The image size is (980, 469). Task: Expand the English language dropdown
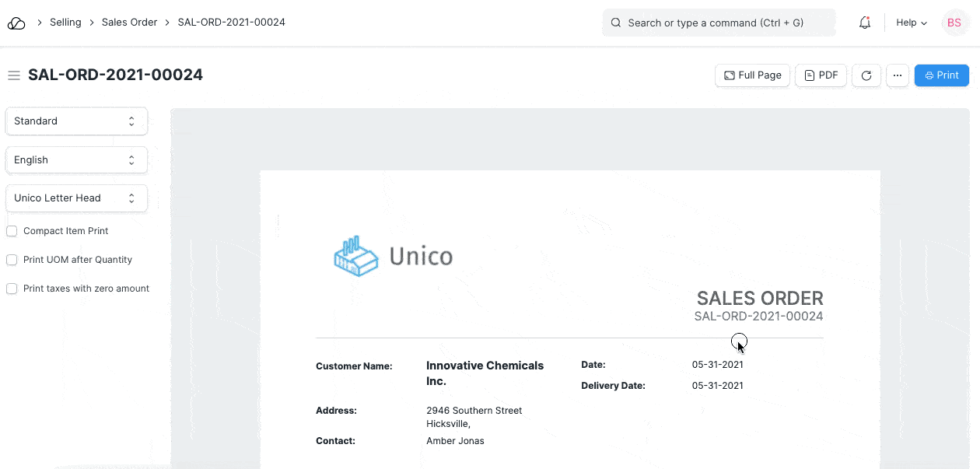coord(76,159)
